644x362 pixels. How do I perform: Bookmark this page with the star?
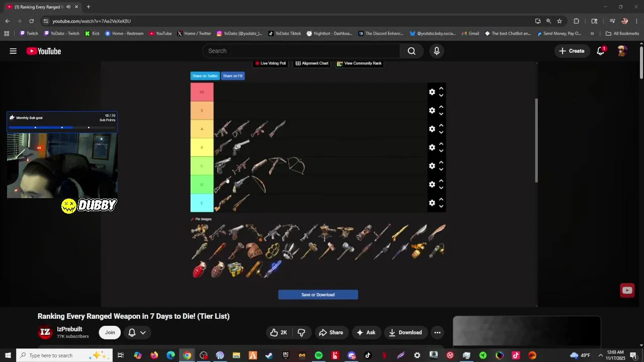[559, 21]
